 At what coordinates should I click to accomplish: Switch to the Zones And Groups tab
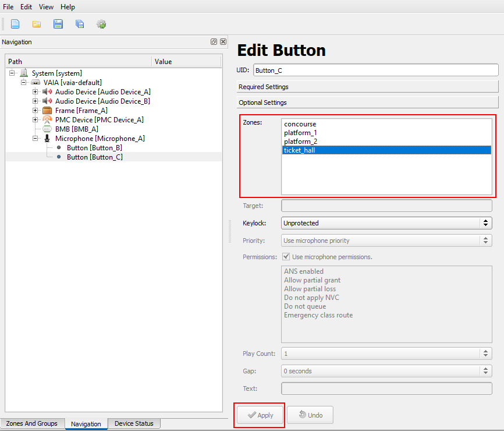[32, 423]
